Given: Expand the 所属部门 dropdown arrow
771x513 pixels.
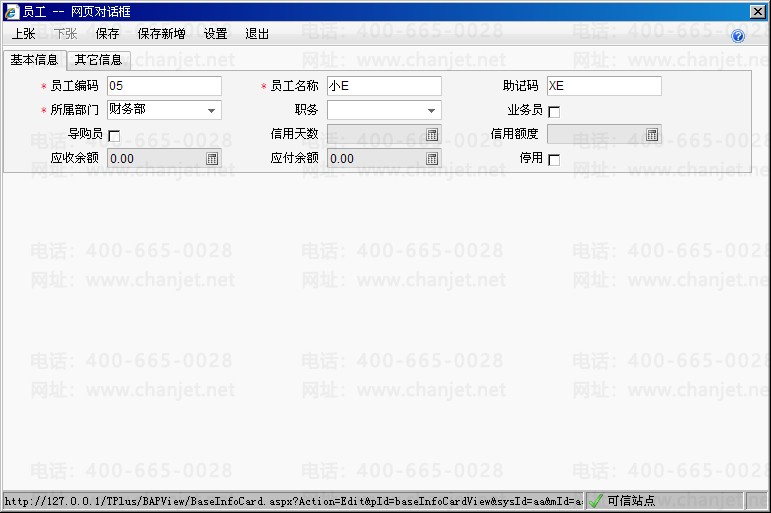Looking at the screenshot, I should 211,111.
